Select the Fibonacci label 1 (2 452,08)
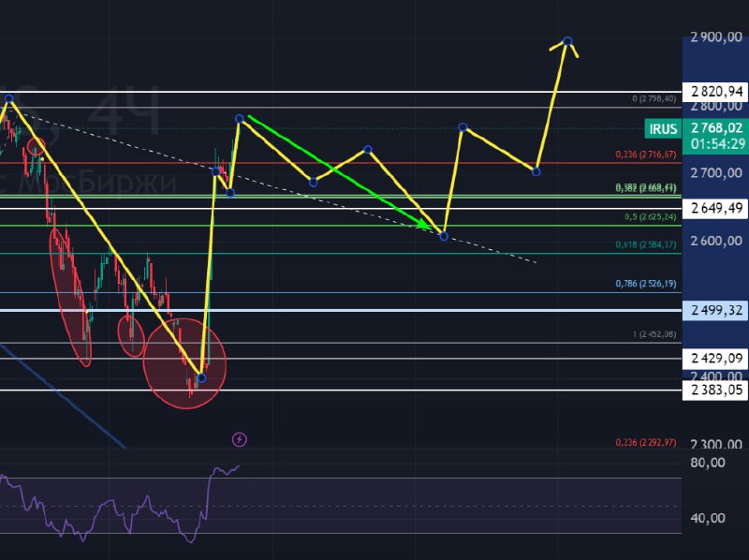The image size is (749, 560). point(654,334)
